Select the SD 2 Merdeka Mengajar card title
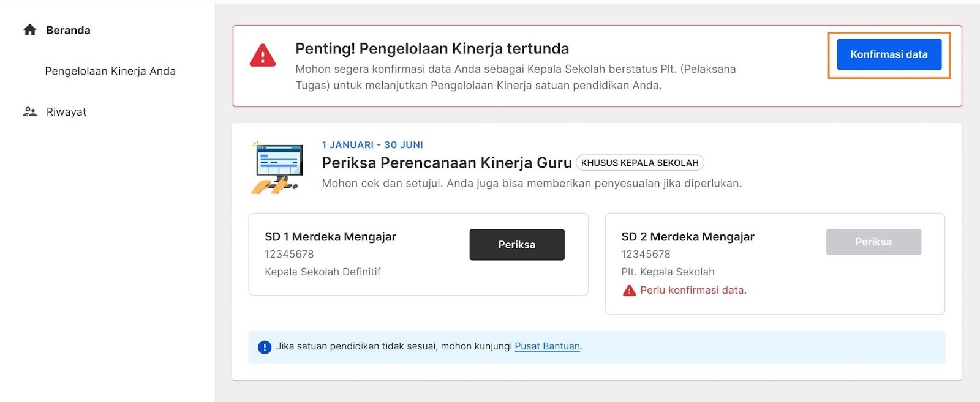Viewport: 980px width, 402px height. (x=688, y=237)
